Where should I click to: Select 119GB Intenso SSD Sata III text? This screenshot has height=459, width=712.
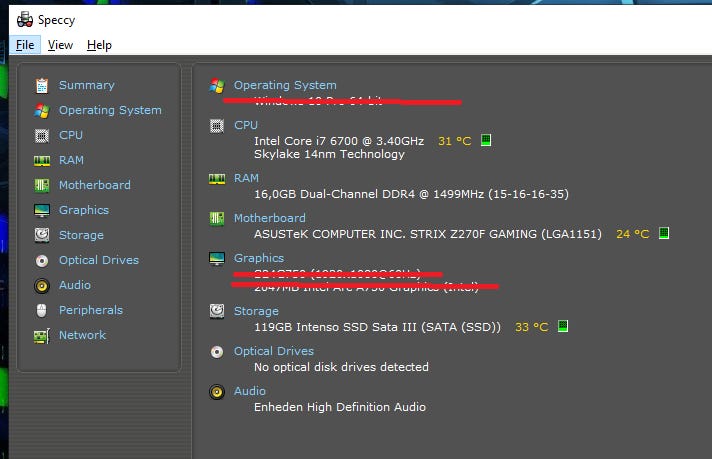tap(377, 327)
